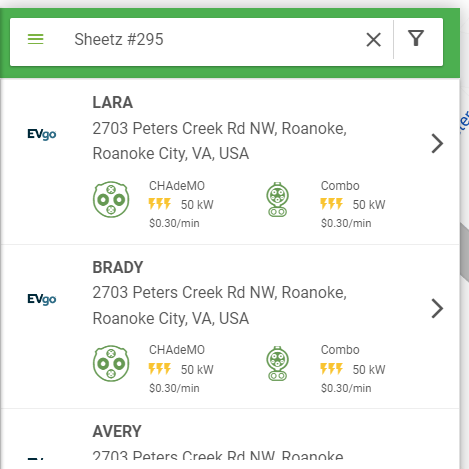Select BRADY's Combo connector icon
The height and width of the screenshot is (469, 469).
coord(278,363)
